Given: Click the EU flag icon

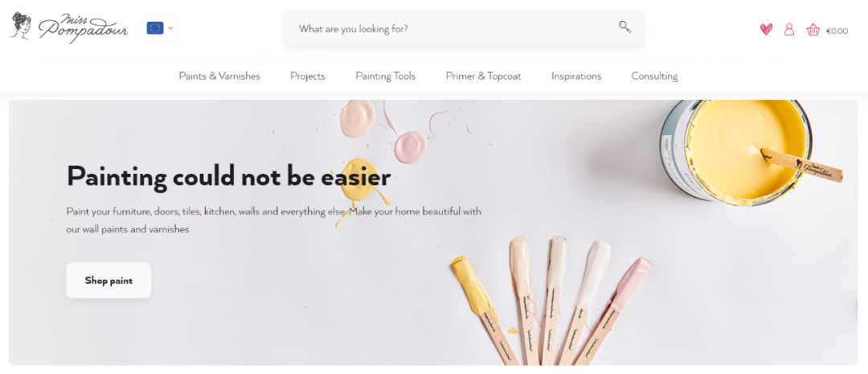Looking at the screenshot, I should point(155,27).
